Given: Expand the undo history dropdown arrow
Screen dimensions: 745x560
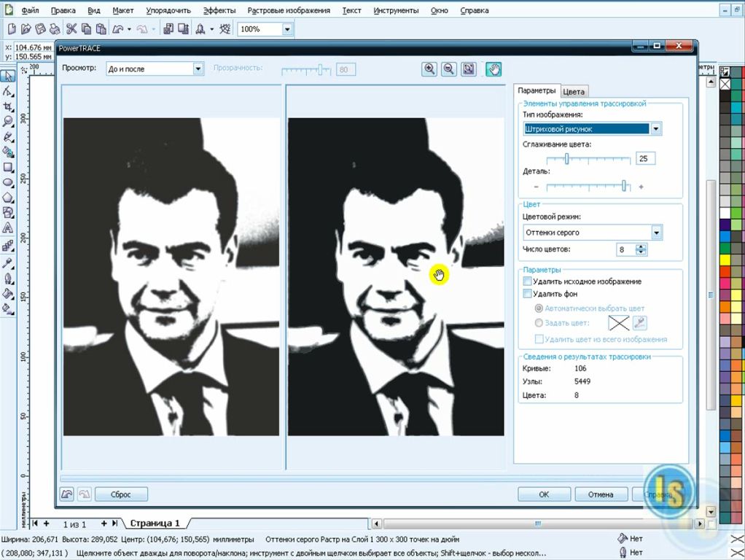Looking at the screenshot, I should click(129, 29).
